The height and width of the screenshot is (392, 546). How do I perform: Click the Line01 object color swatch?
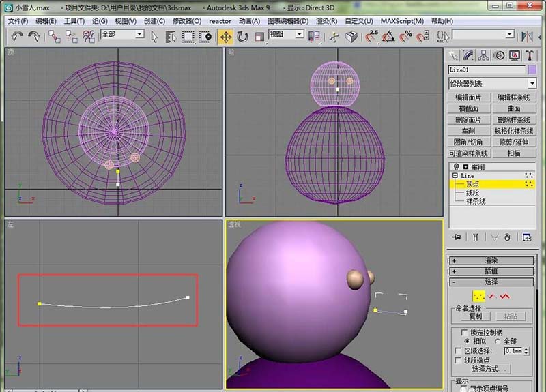click(x=532, y=70)
